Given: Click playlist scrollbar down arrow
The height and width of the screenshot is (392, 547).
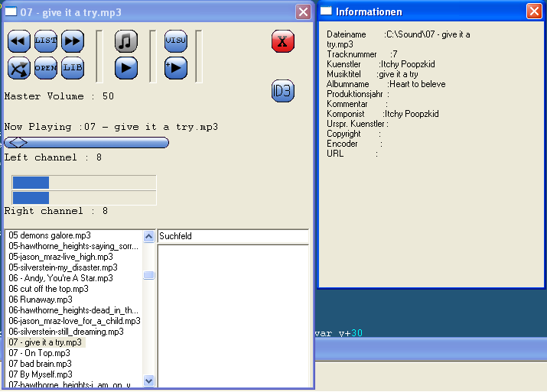Looking at the screenshot, I should click(149, 380).
